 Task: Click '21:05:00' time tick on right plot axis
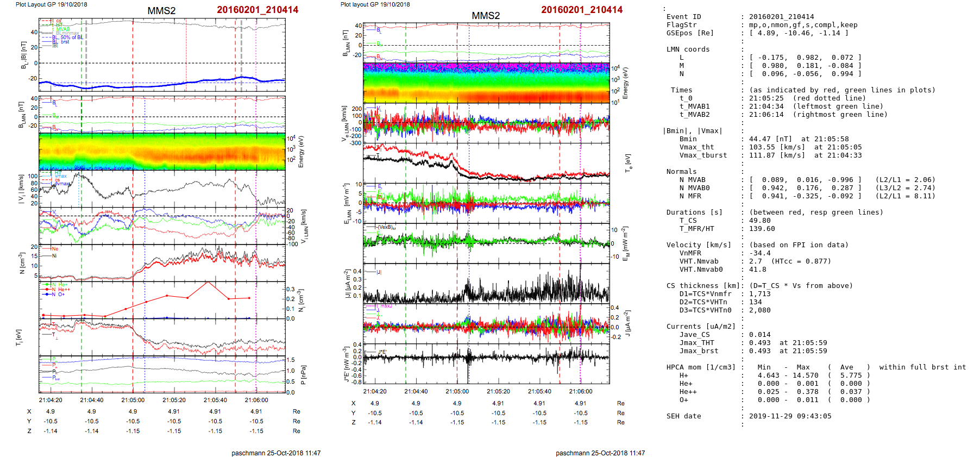coord(457,392)
